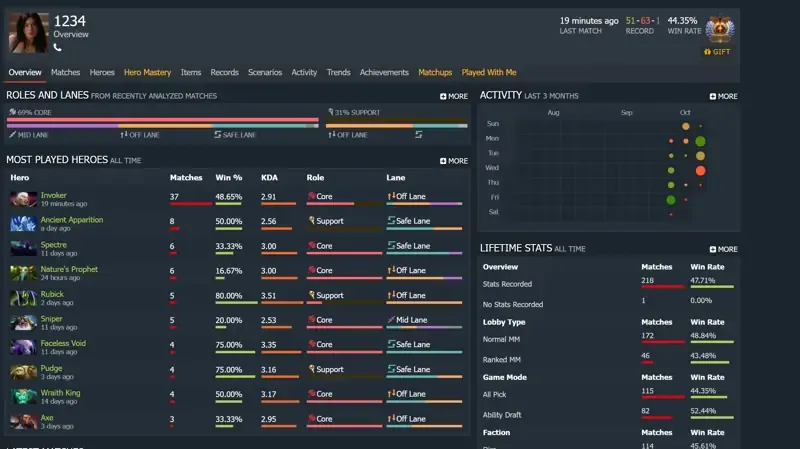Image resolution: width=800 pixels, height=449 pixels.
Task: Click Safe Lane icon in Spectre row
Action: point(391,245)
